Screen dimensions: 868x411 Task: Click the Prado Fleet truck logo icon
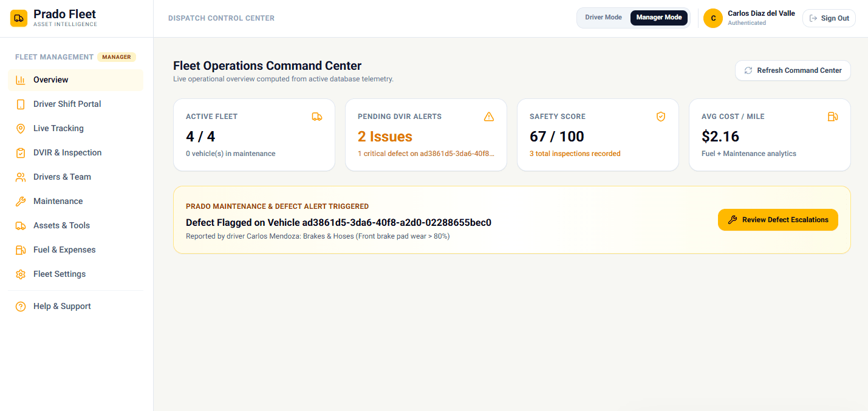pyautogui.click(x=19, y=18)
